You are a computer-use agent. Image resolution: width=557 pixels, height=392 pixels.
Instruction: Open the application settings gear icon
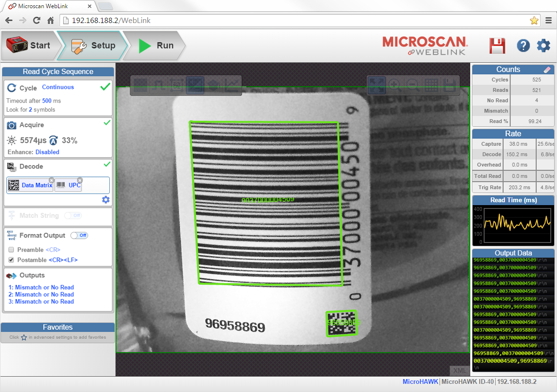[x=544, y=46]
